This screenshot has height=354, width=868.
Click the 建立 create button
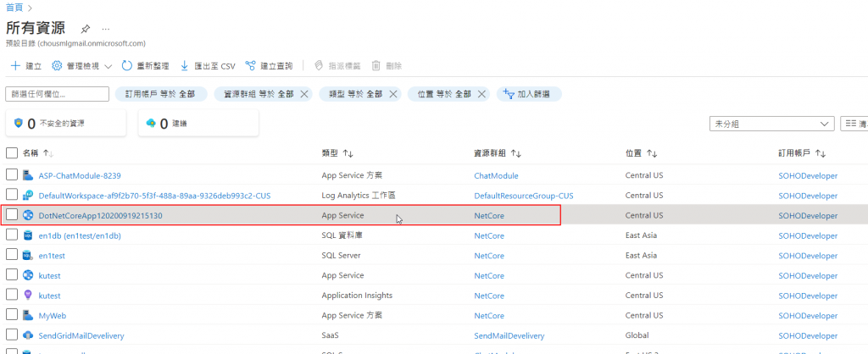26,66
